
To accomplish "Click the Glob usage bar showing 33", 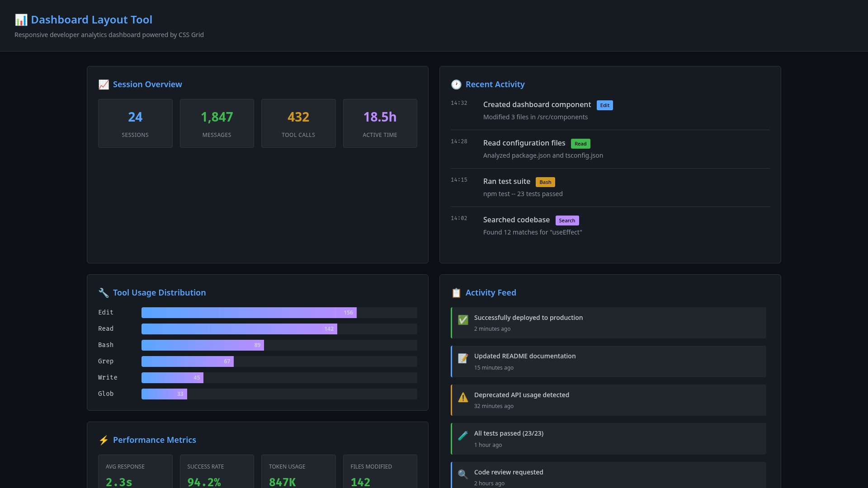I will coord(164,394).
